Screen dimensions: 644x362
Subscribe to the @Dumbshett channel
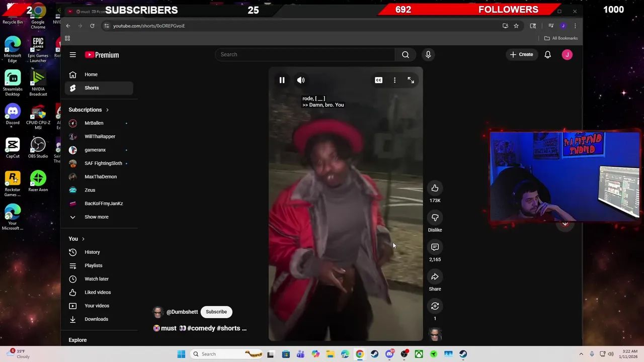(216, 312)
